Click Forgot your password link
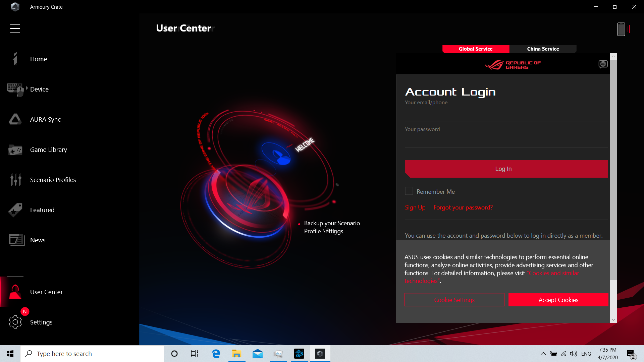Image resolution: width=644 pixels, height=362 pixels. click(x=463, y=207)
